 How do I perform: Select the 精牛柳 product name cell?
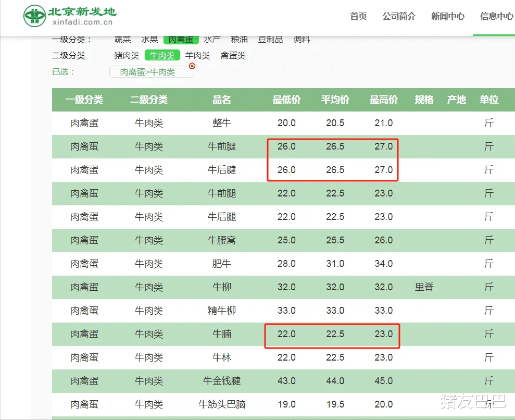click(x=222, y=311)
